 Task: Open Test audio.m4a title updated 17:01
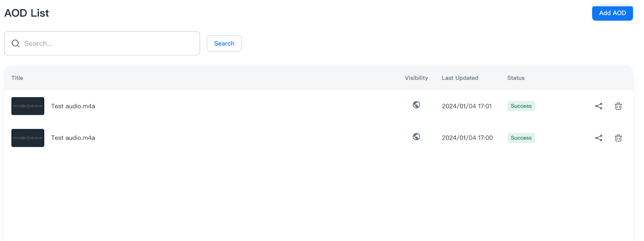pyautogui.click(x=73, y=106)
